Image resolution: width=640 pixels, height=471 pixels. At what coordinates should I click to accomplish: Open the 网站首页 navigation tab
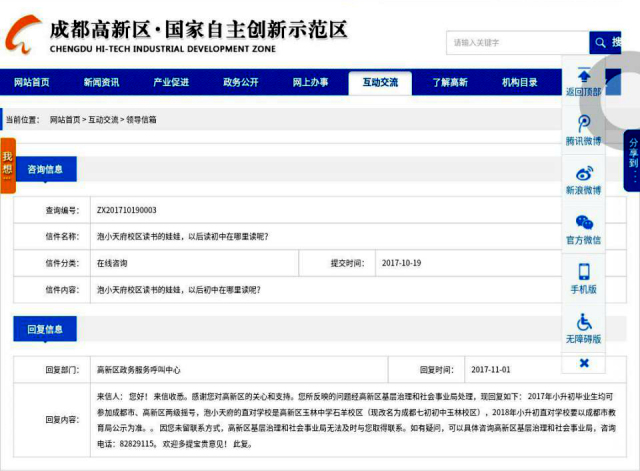pyautogui.click(x=32, y=82)
